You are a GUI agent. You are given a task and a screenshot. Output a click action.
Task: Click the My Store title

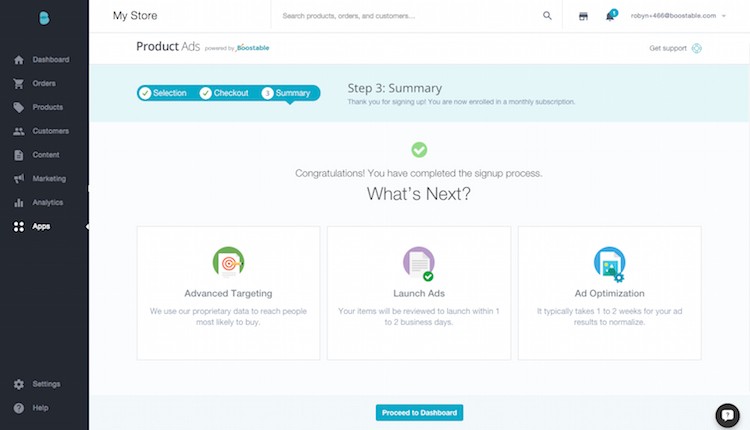[135, 16]
